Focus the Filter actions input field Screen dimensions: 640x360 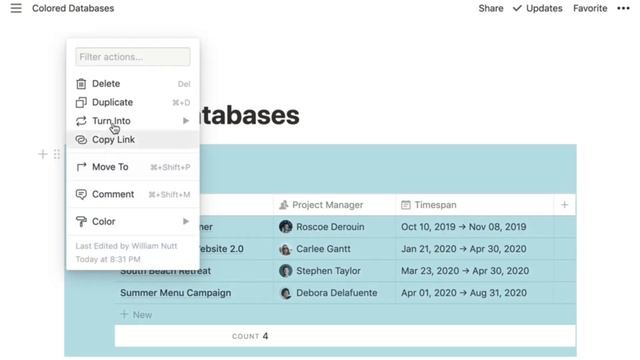pyautogui.click(x=133, y=57)
